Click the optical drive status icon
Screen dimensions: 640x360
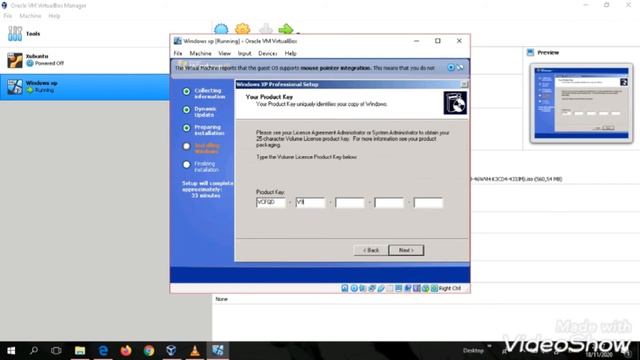click(x=354, y=288)
